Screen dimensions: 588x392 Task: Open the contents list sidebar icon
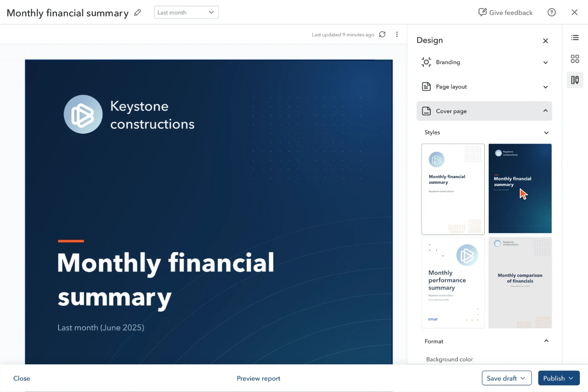pyautogui.click(x=575, y=38)
